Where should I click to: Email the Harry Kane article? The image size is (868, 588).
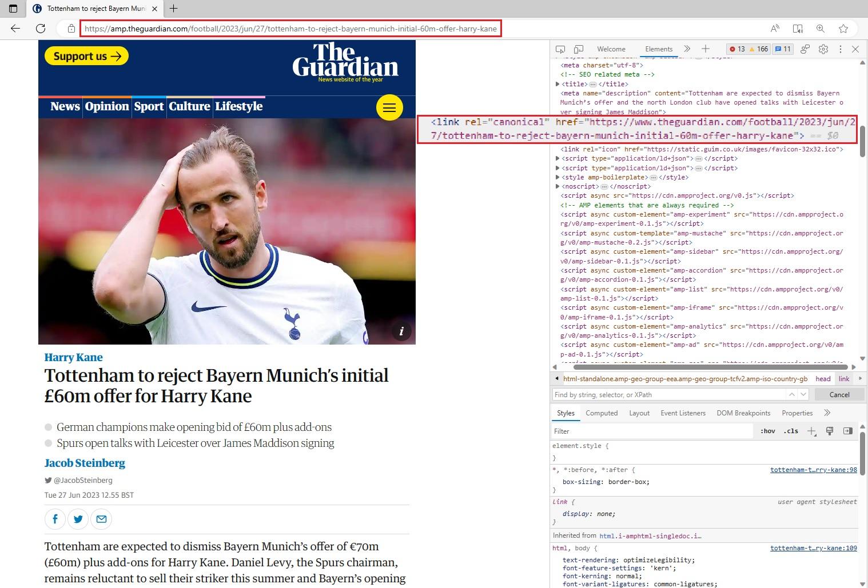101,519
